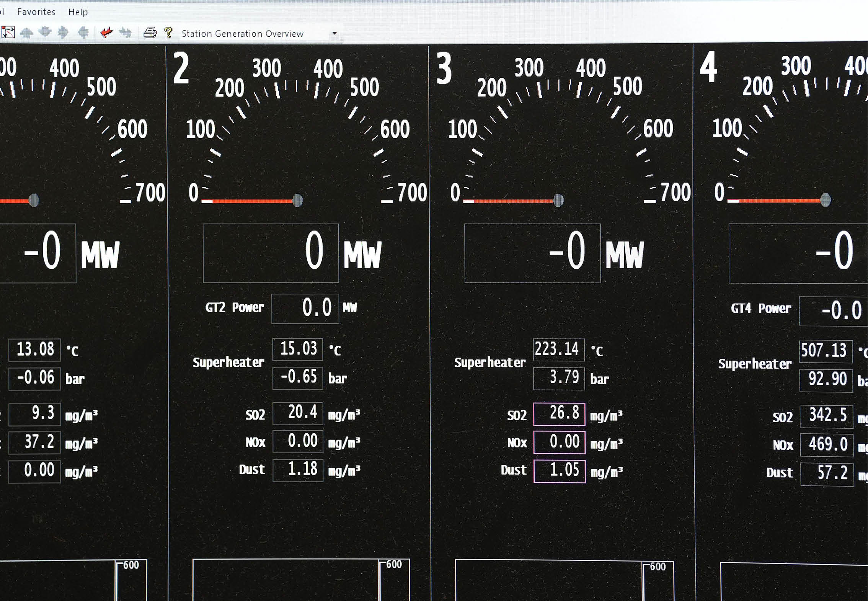Click the unit 3 gauge slider handle
Viewport: 868px width, 601px height.
click(558, 200)
